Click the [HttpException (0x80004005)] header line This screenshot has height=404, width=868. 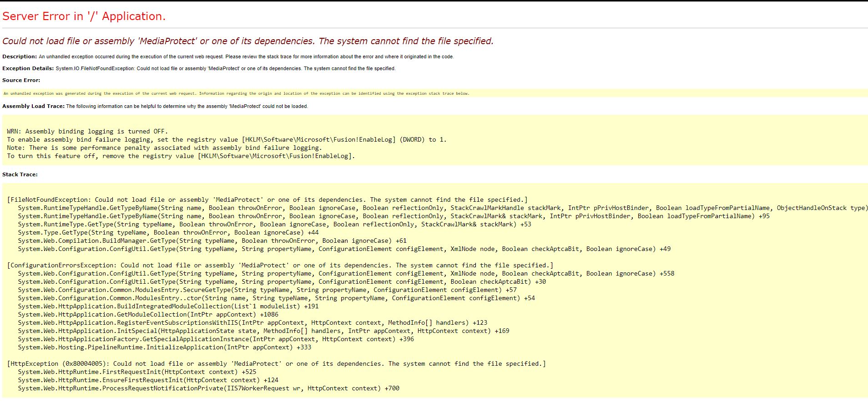(276, 363)
